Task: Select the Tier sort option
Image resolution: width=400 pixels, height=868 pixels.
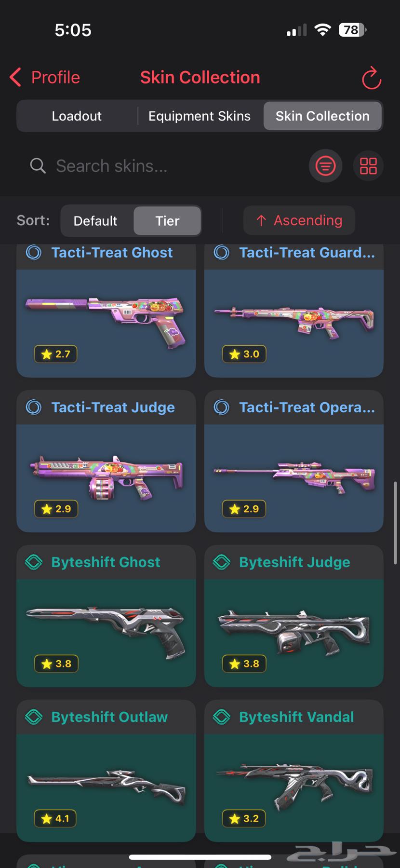Action: [167, 221]
